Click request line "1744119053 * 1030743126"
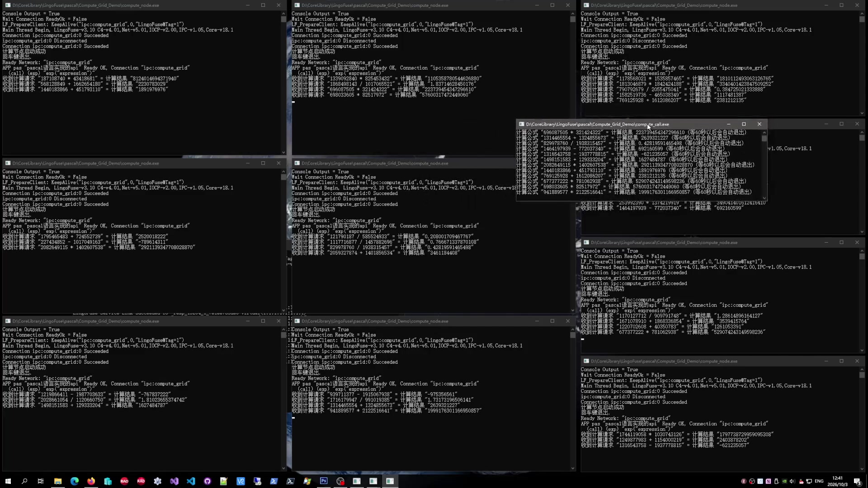Image resolution: width=868 pixels, height=488 pixels. point(677,435)
